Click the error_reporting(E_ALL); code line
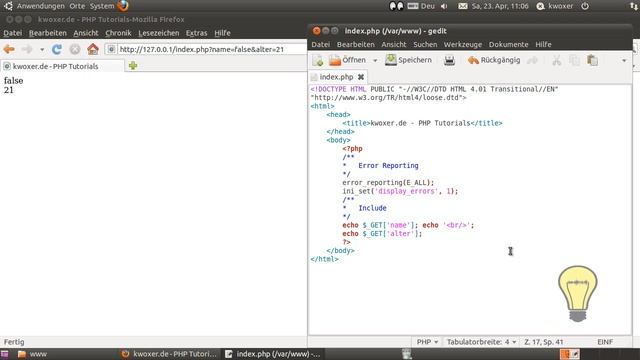Screen dimensions: 640x360 pos(388,182)
